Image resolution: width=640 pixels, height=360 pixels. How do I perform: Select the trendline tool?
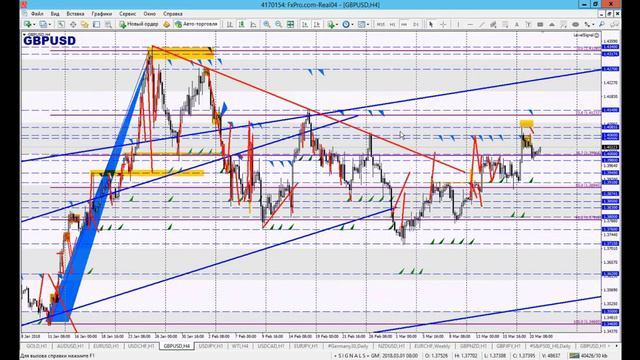click(x=482, y=24)
